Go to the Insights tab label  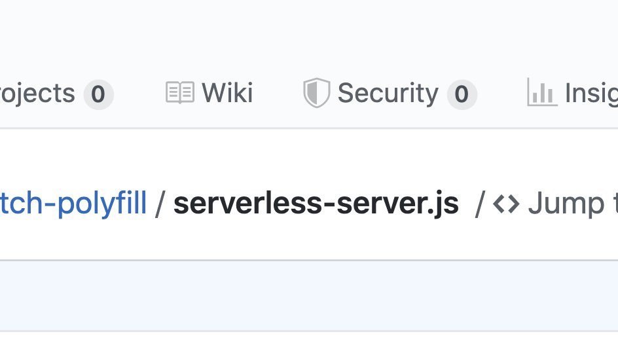(591, 94)
